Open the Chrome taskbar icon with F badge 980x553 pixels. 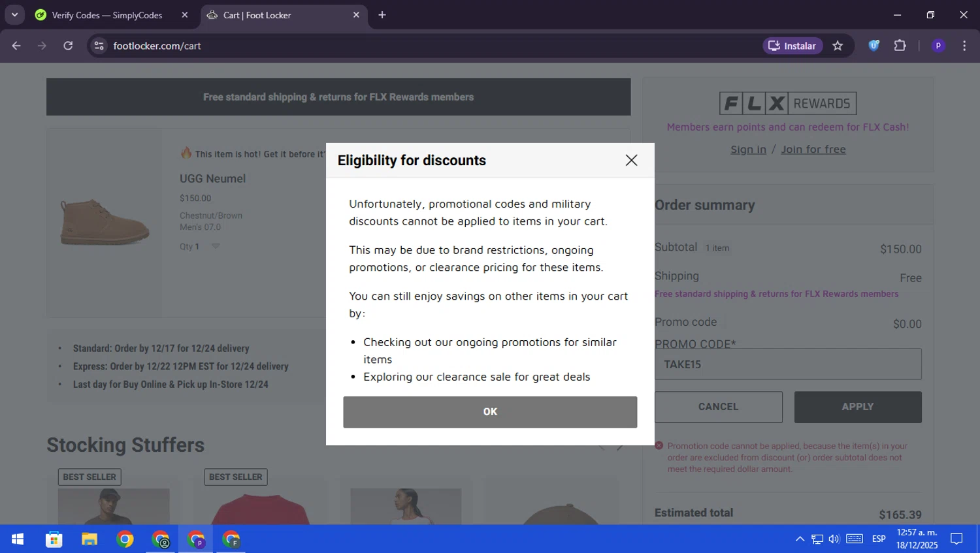pos(231,539)
